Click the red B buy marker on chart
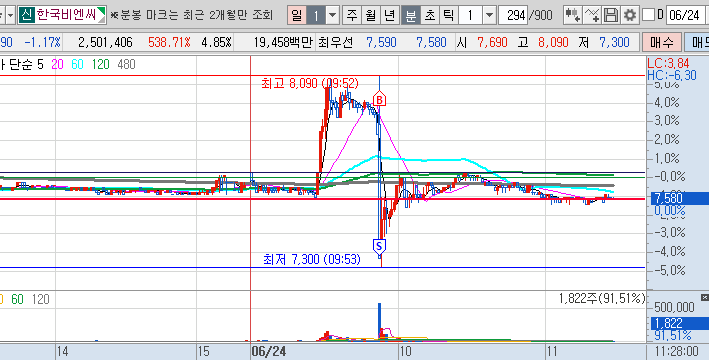The image size is (709, 360). point(379,99)
